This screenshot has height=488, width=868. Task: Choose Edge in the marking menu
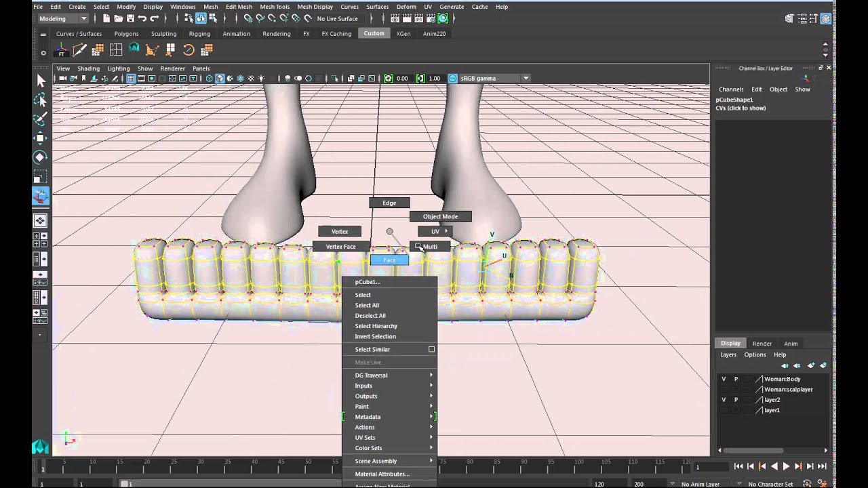(x=389, y=203)
